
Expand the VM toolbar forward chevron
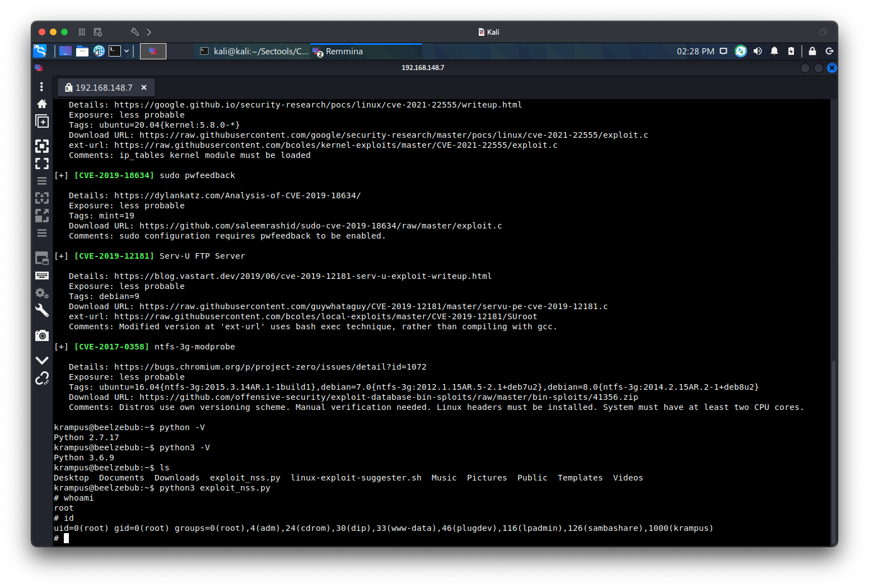click(x=149, y=32)
